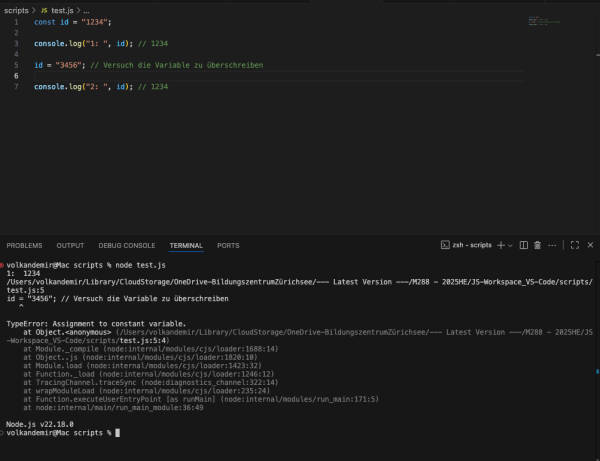
Task: Click the JS file icon in breadcrumb
Action: pos(44,10)
